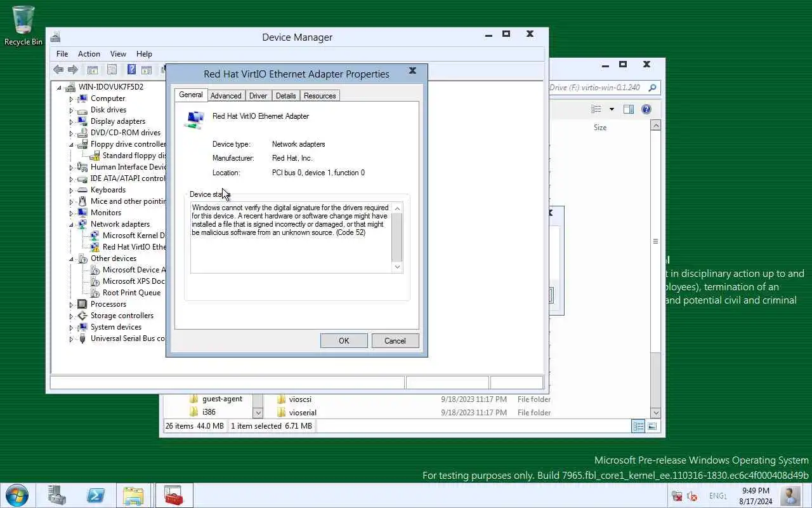Select Microsoft XPS Document unknown device
812x508 pixels.
coord(128,281)
